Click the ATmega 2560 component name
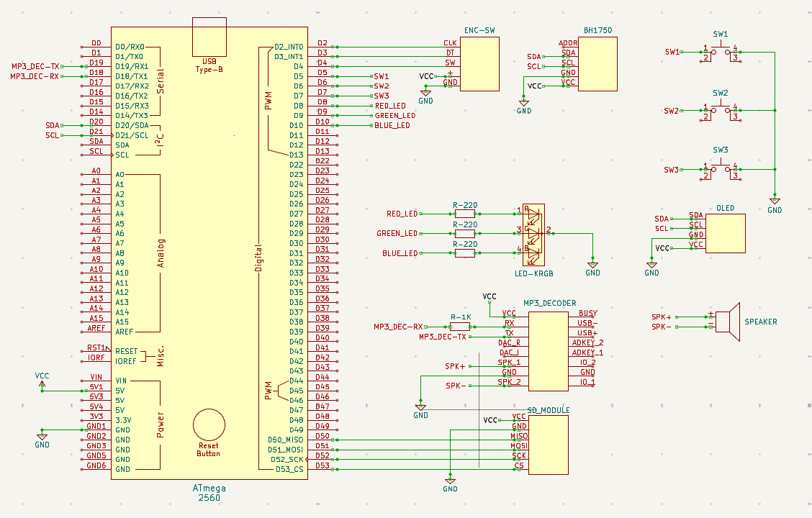The width and height of the screenshot is (812, 518). [x=209, y=493]
